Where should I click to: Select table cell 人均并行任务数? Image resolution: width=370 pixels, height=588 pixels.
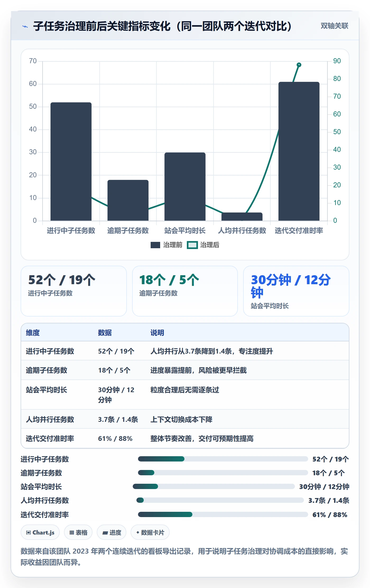coord(50,419)
